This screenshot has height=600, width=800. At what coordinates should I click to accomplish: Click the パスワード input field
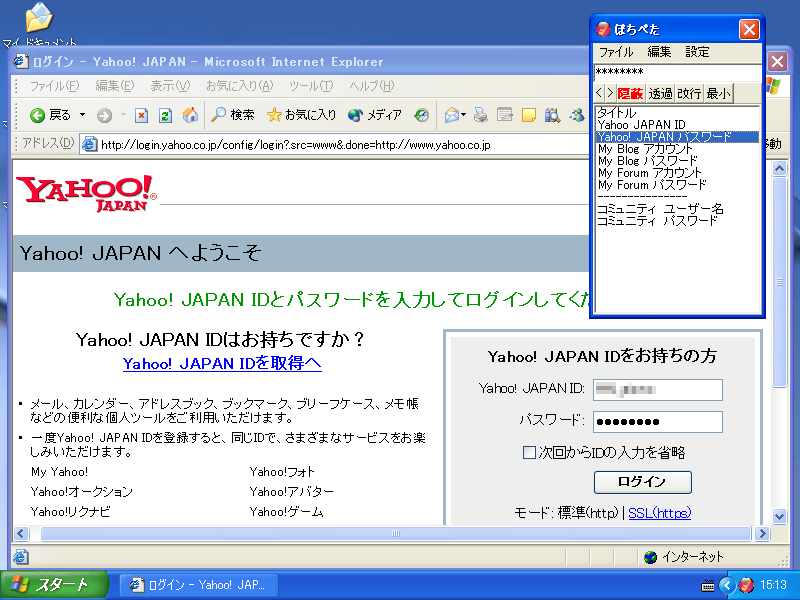point(658,422)
